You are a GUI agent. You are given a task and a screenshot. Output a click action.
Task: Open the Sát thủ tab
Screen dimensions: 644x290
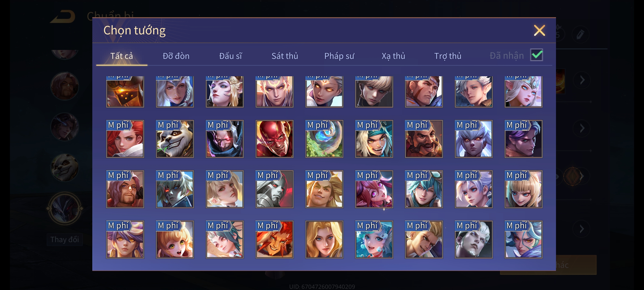click(285, 56)
